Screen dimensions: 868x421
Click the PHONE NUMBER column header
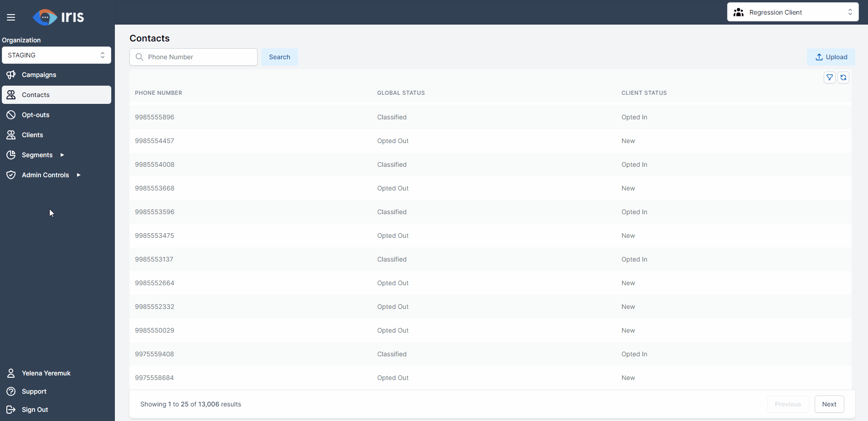click(x=158, y=93)
